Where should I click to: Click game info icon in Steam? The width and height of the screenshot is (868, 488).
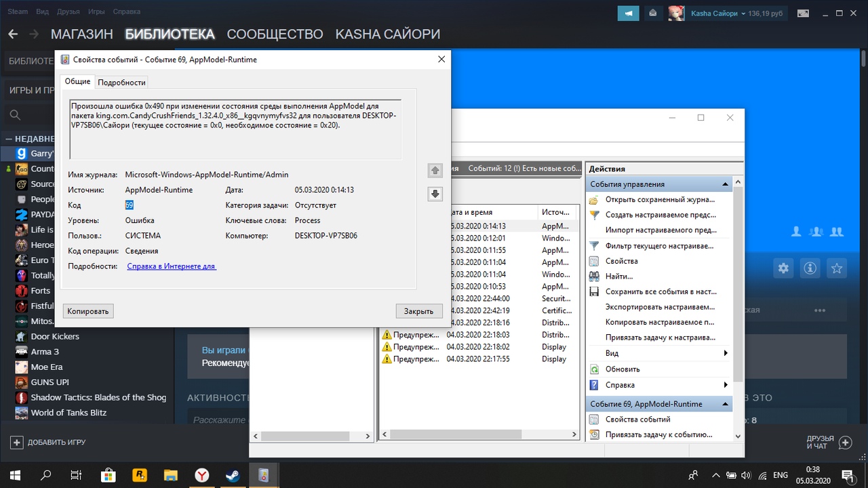(x=810, y=268)
